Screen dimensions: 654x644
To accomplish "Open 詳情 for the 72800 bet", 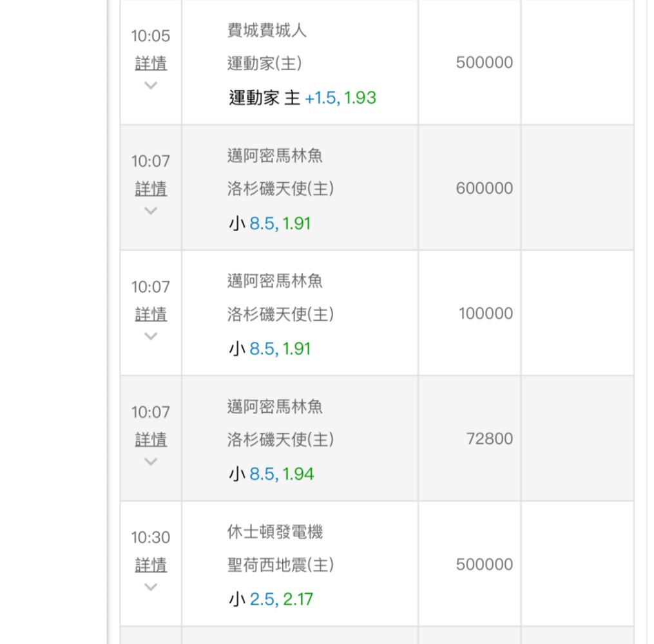I will coord(151,440).
